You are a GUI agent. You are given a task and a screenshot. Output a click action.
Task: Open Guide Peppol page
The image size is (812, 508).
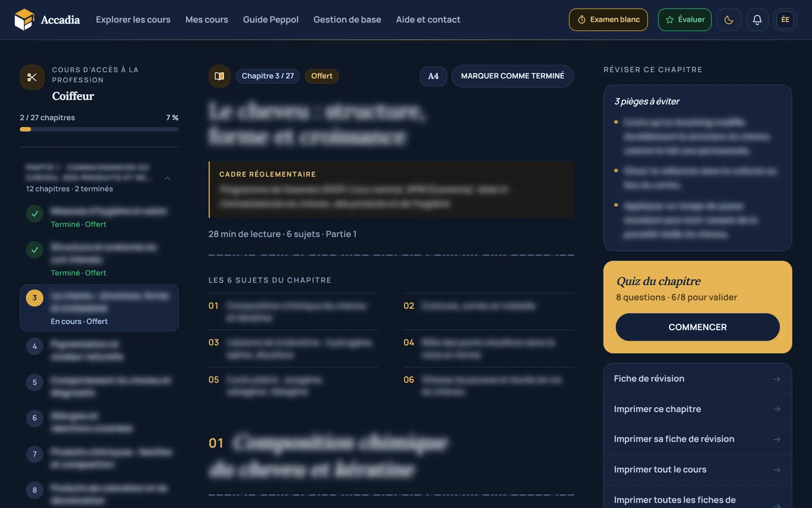270,19
